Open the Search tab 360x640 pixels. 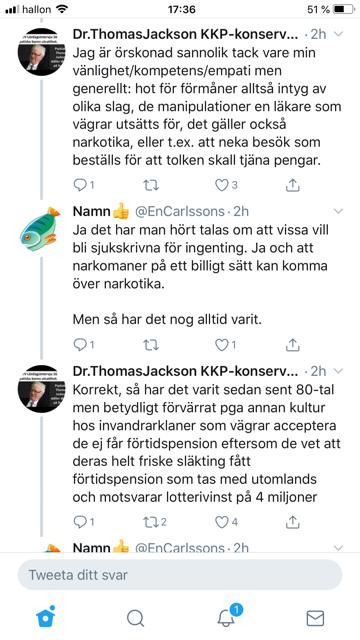point(135,618)
